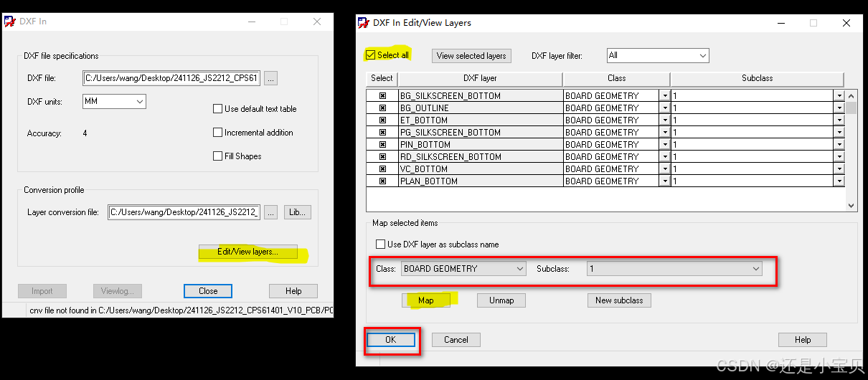
Task: Open subclass dropdown for BG_SILKSCREEN_BOTTOM row
Action: click(839, 96)
